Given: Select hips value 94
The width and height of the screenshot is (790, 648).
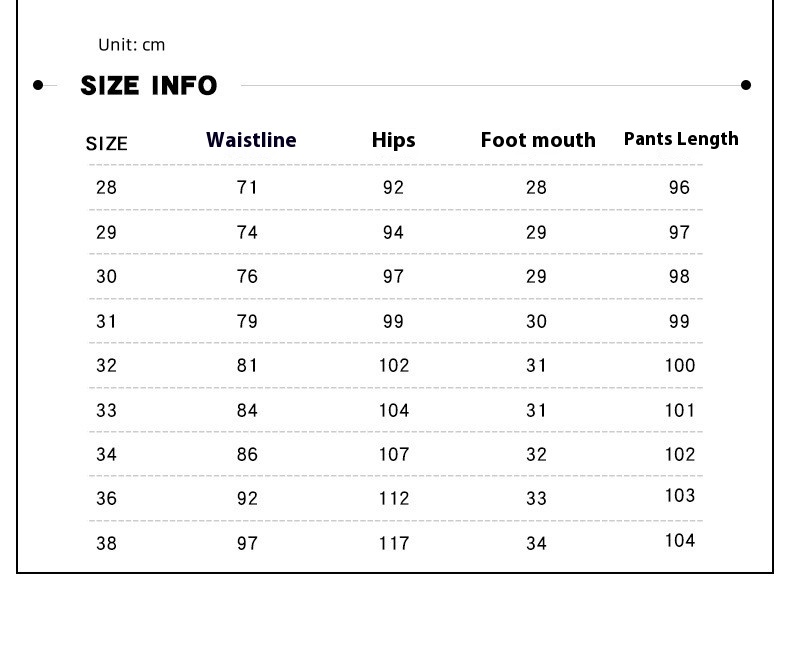Looking at the screenshot, I should pyautogui.click(x=393, y=232).
